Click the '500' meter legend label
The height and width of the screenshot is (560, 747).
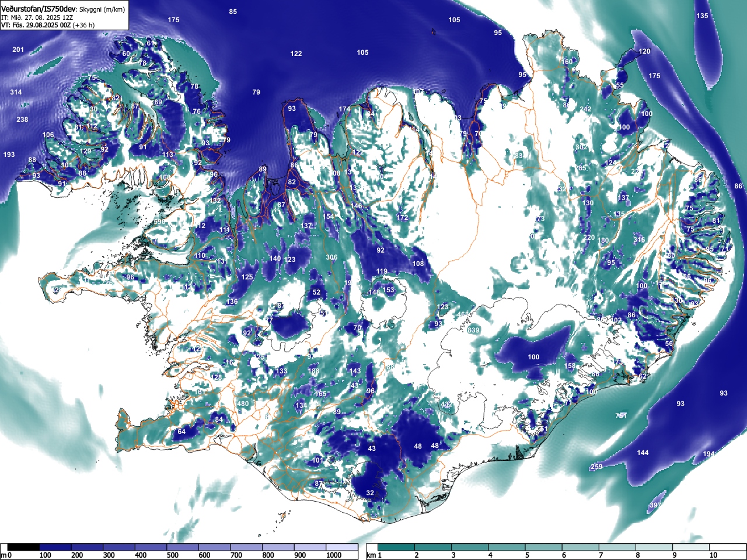[172, 555]
